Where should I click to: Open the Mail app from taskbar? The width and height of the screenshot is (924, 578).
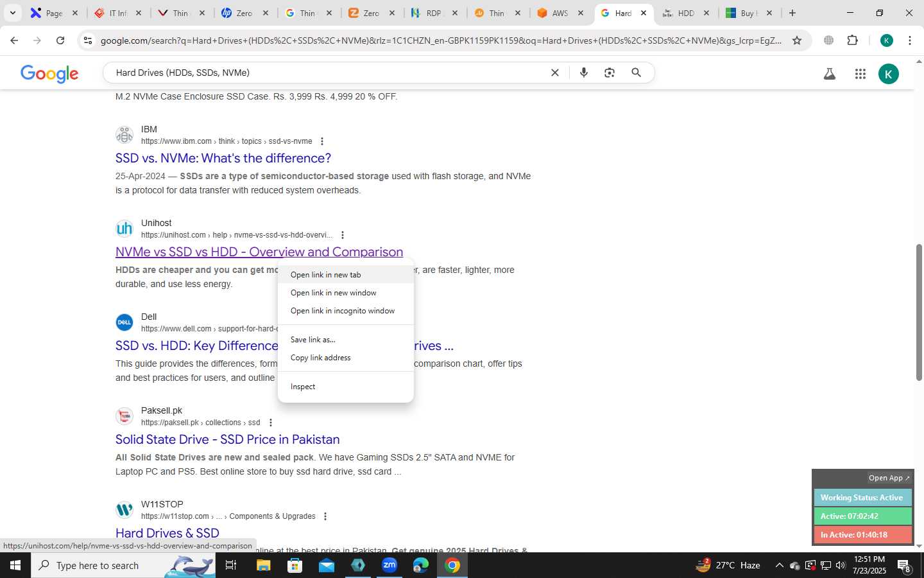coord(326,565)
